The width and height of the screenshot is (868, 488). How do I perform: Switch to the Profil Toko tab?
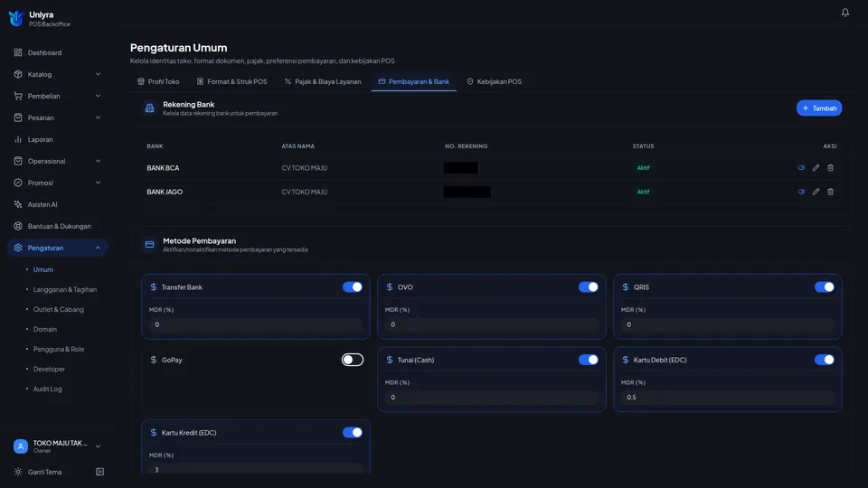click(158, 81)
